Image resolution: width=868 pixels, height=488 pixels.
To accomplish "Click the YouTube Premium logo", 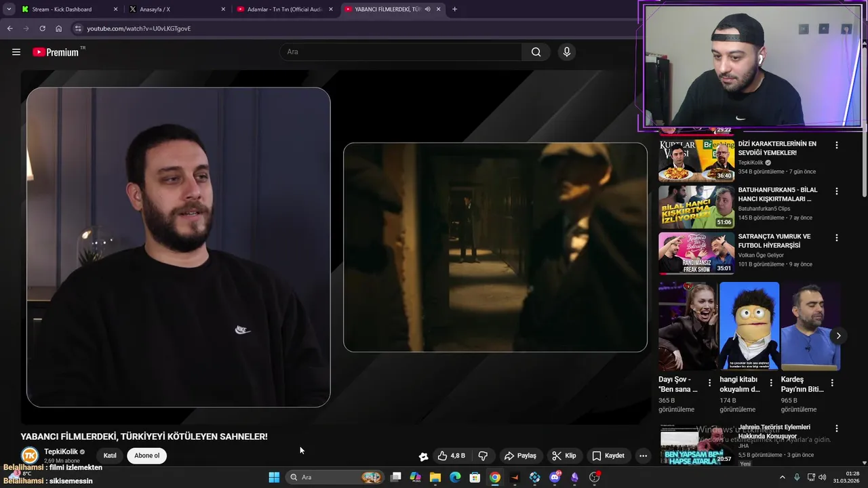I will click(x=56, y=52).
